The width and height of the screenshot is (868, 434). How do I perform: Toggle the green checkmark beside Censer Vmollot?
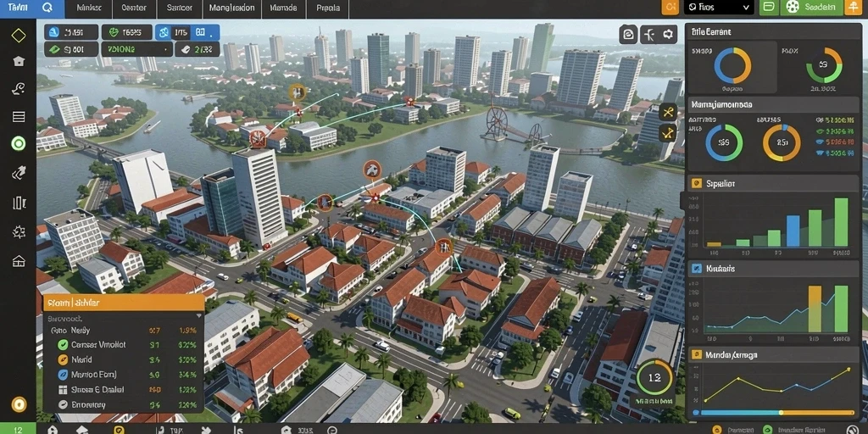pyautogui.click(x=63, y=345)
